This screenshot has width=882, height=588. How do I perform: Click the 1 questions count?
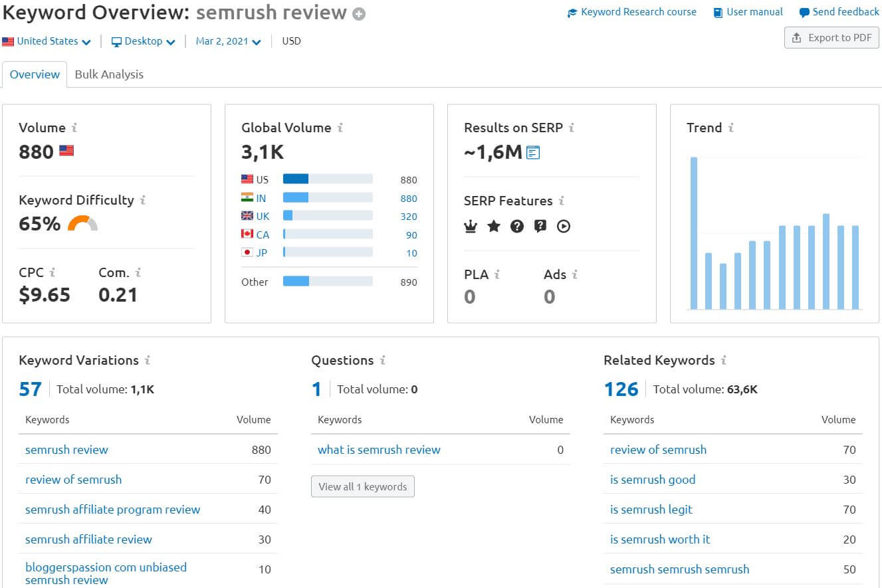pos(317,389)
